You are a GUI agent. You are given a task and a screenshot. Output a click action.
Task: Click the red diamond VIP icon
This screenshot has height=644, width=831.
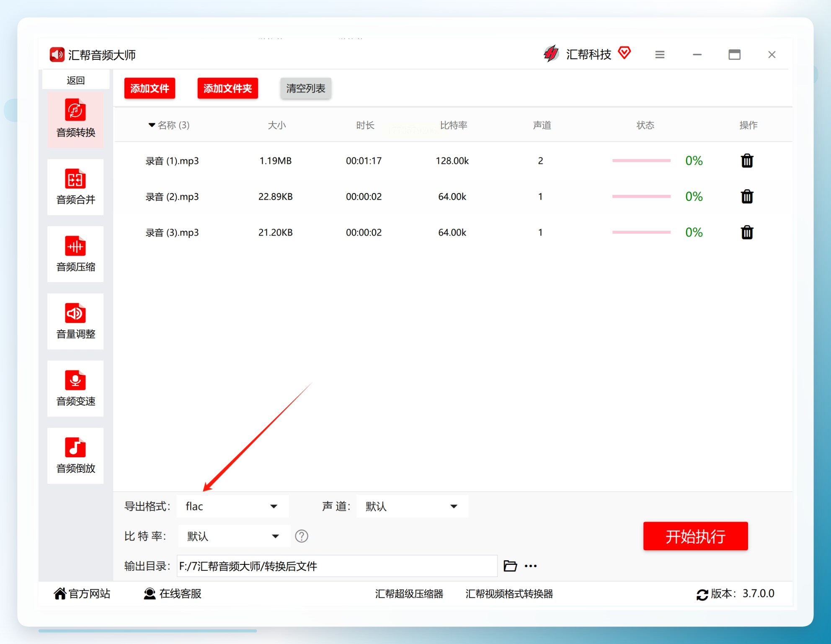click(625, 53)
